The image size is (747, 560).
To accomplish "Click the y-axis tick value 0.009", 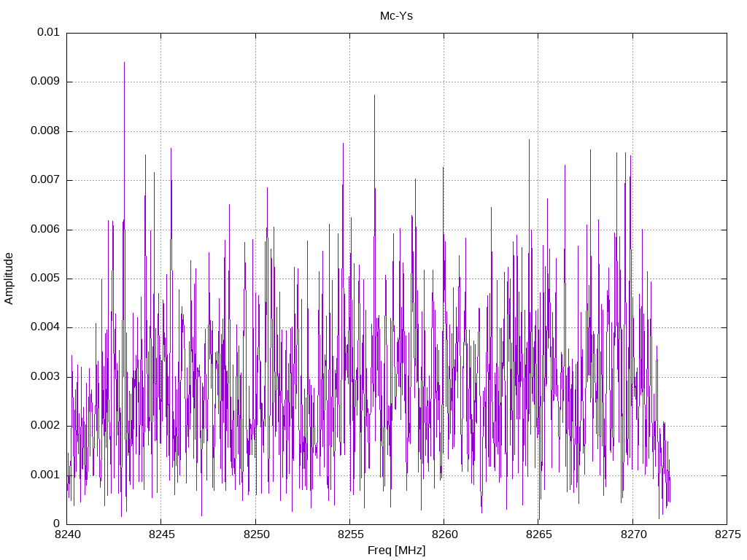I will (45, 82).
